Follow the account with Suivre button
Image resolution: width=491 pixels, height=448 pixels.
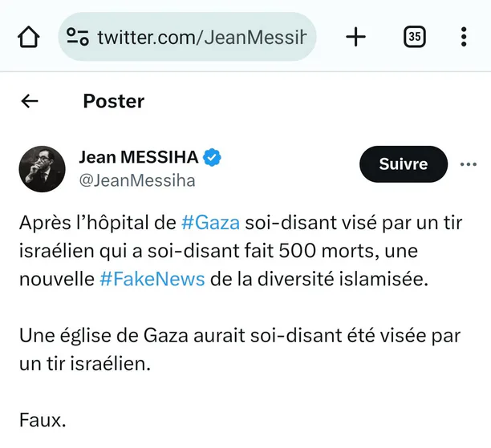[x=404, y=164]
